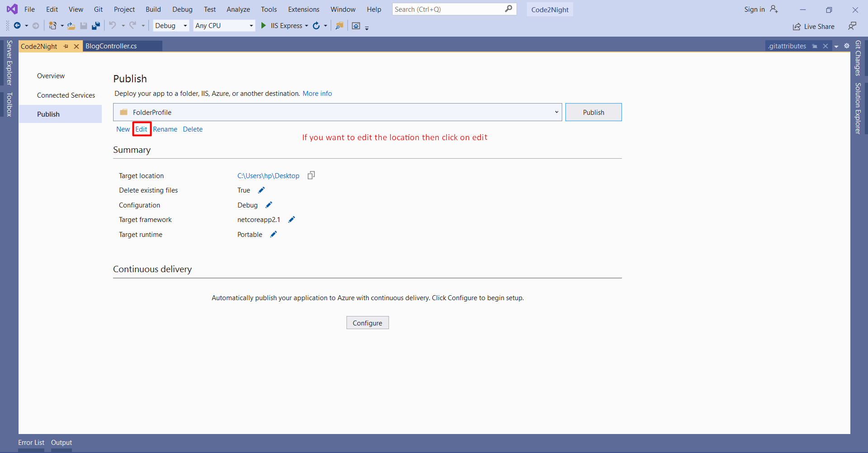Open the Undo history dropdown arrow

pyautogui.click(x=123, y=26)
